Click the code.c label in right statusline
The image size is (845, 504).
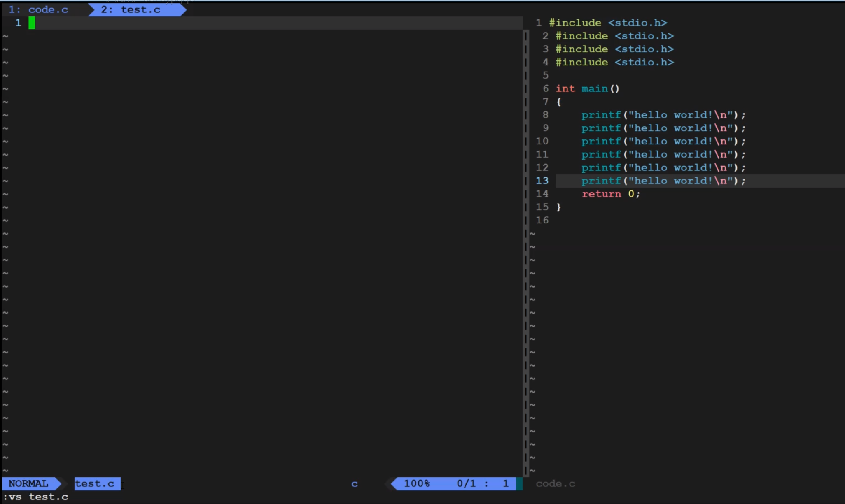click(555, 483)
